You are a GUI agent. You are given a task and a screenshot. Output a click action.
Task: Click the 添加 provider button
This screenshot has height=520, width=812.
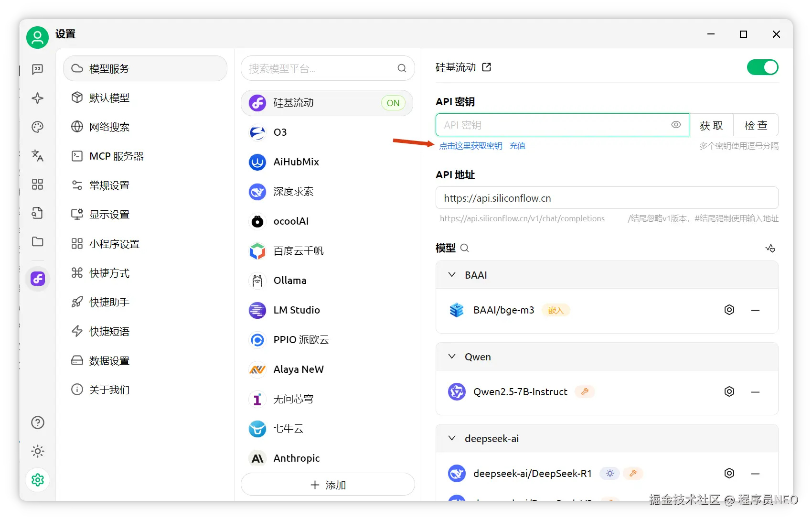click(x=328, y=485)
